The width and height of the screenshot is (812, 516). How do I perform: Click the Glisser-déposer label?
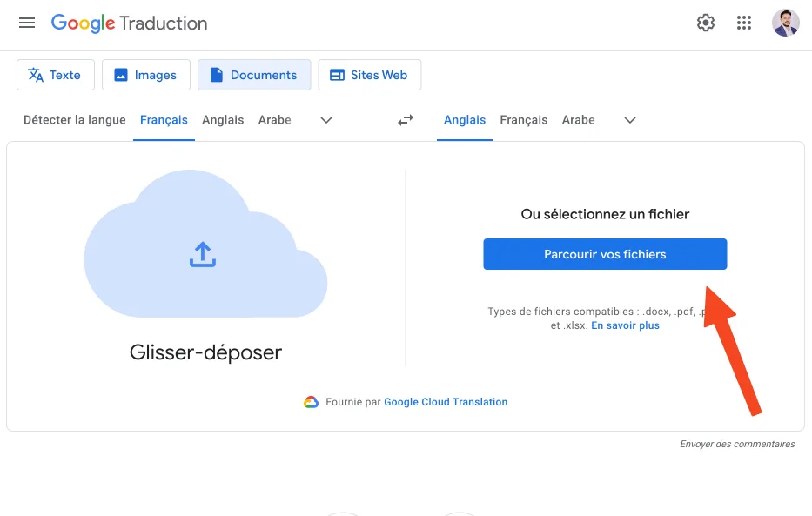[205, 352]
